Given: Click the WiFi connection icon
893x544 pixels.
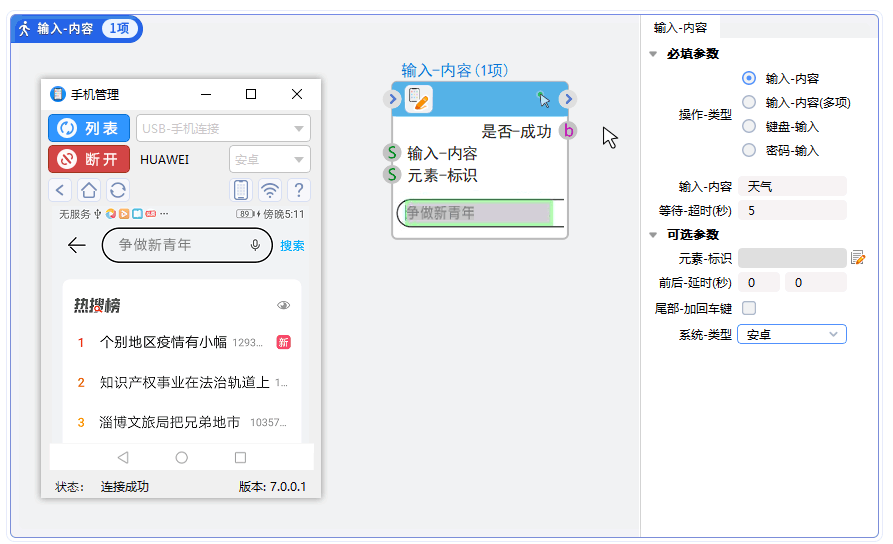Looking at the screenshot, I should pyautogui.click(x=269, y=190).
